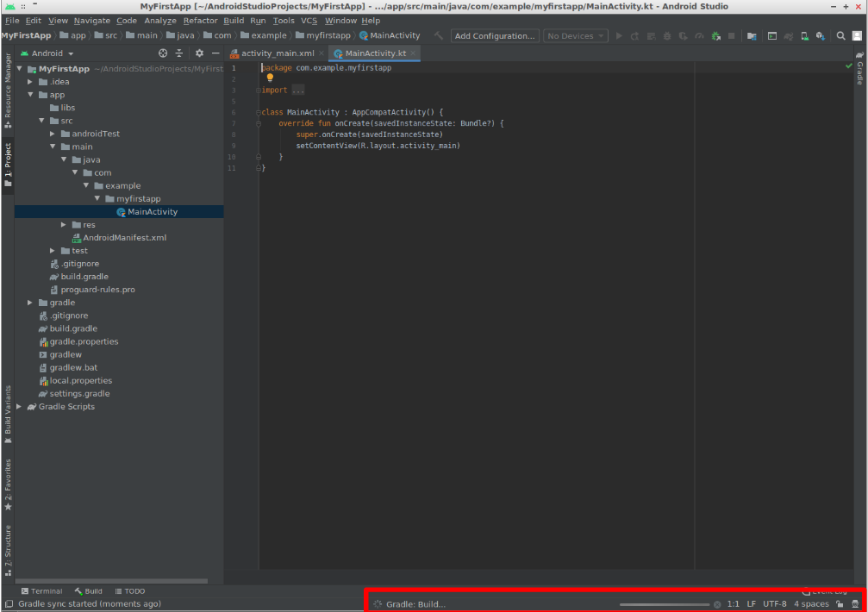The image size is (868, 612).
Task: Toggle the Build Variants side panel
Action: pos(8,414)
